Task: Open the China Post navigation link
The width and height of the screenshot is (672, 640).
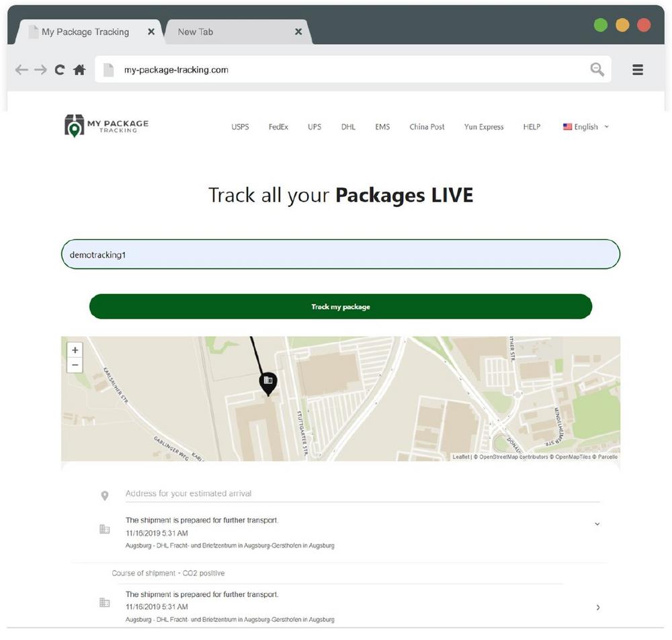Action: (x=427, y=127)
